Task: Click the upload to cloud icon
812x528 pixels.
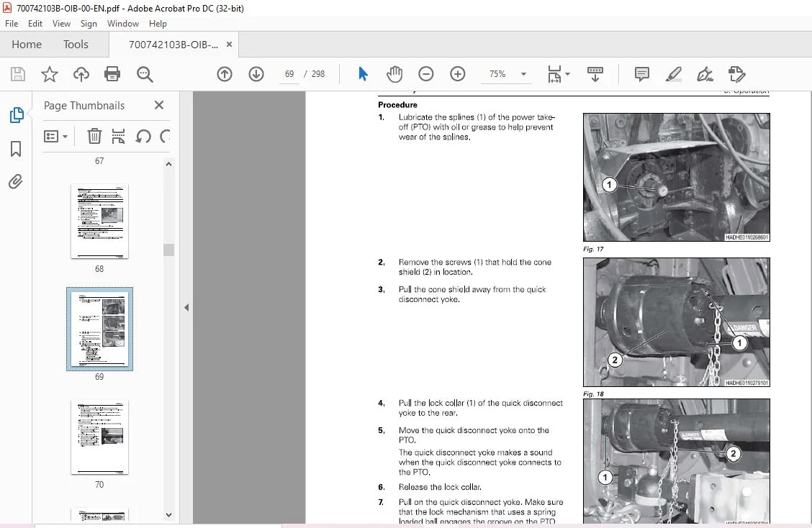Action: coord(81,74)
